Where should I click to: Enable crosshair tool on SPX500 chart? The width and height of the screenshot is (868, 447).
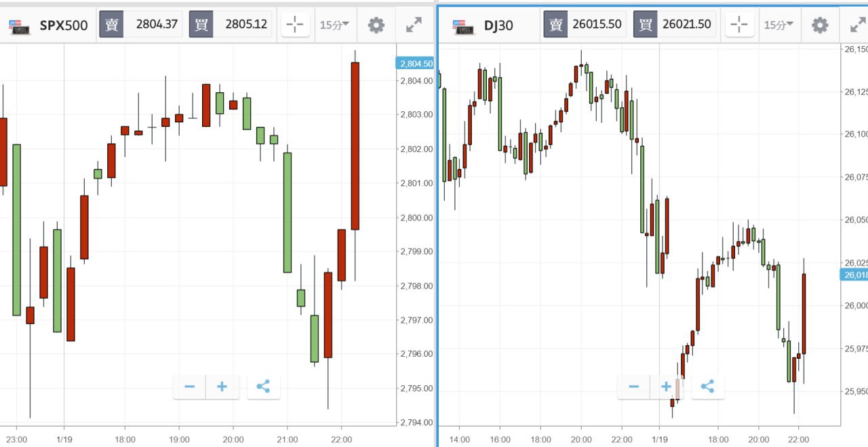coord(296,25)
